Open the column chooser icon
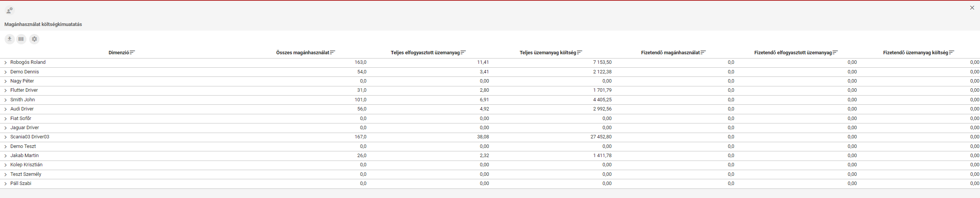 pos(21,39)
